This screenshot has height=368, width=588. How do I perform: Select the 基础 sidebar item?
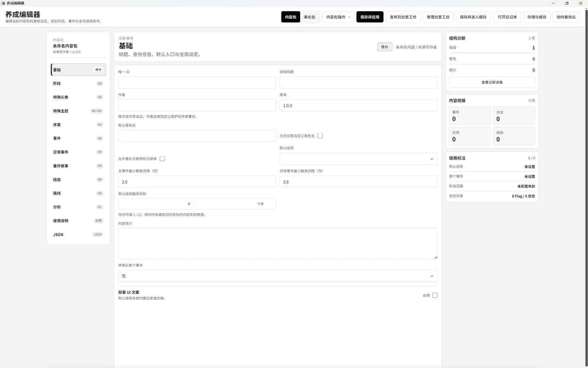click(x=78, y=70)
